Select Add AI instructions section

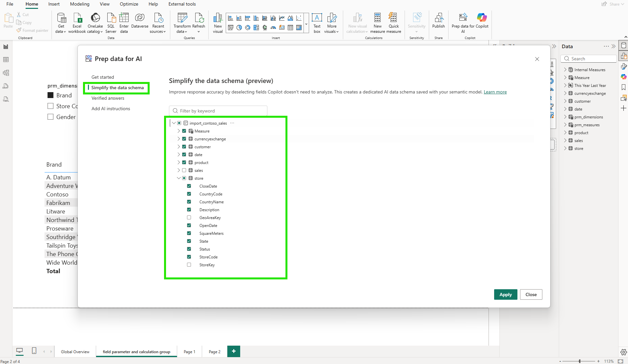(111, 109)
